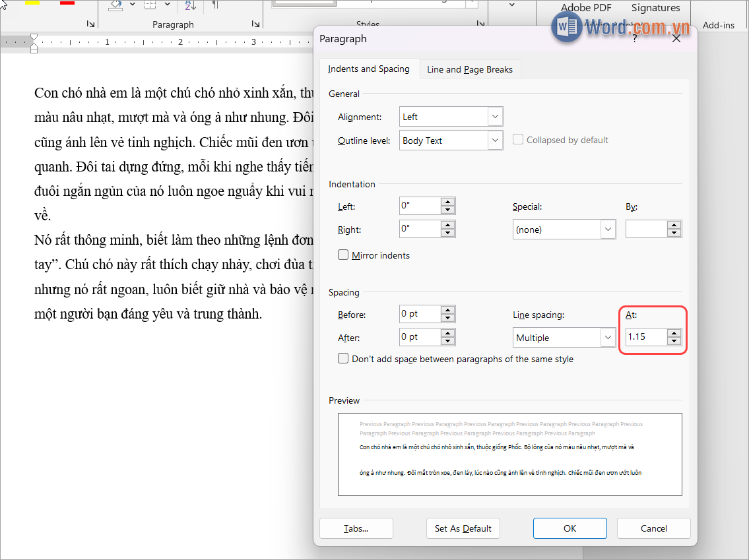Open the Special indentation dropdown
This screenshot has width=749, height=560.
click(608, 230)
